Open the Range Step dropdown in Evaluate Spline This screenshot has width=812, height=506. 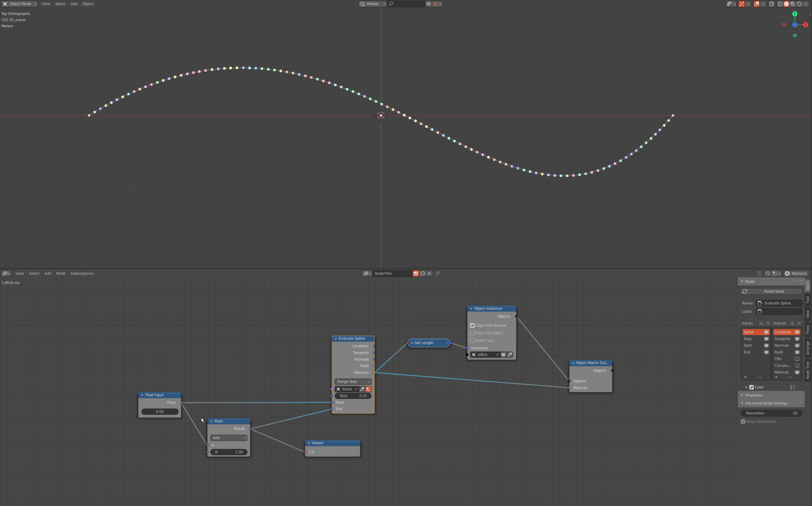point(353,382)
